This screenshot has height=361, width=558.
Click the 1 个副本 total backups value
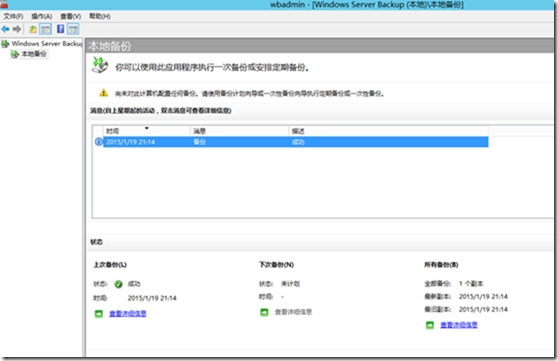tap(471, 284)
